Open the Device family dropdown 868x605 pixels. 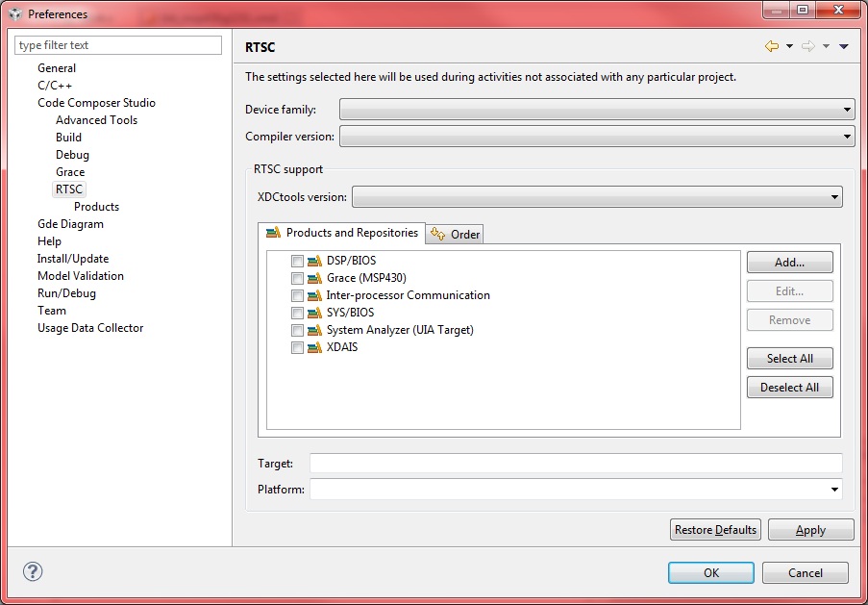click(x=597, y=109)
